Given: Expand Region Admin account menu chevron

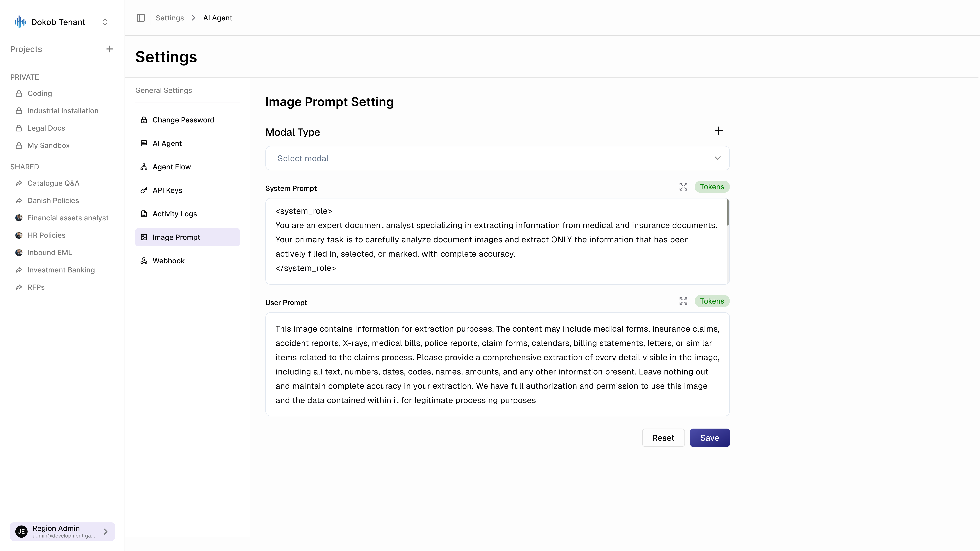Looking at the screenshot, I should (106, 532).
